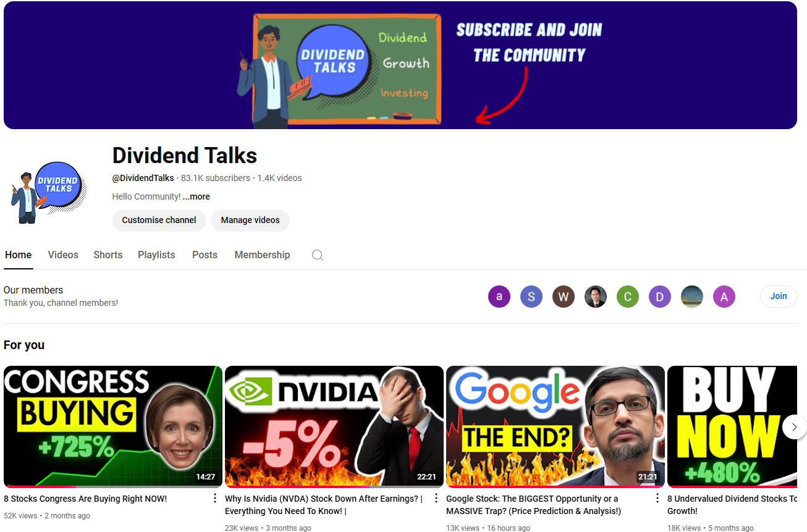Open the Shorts tab
Screen dimensions: 807x532
click(x=108, y=255)
